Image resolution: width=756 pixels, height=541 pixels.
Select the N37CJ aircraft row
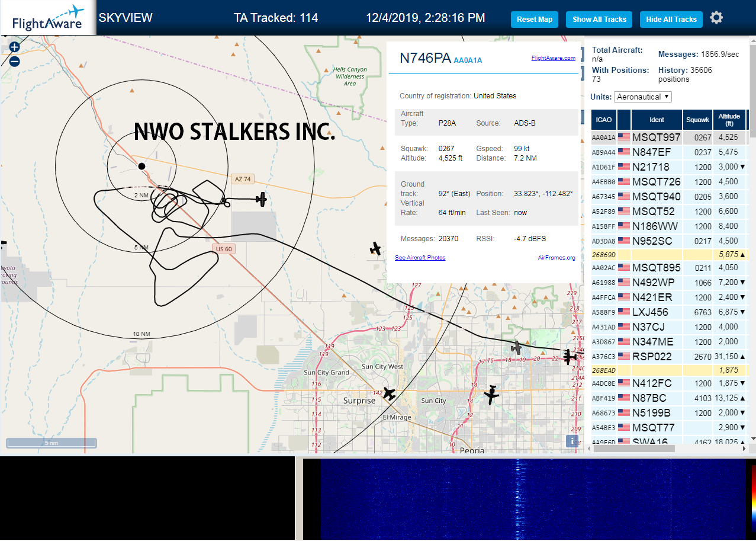click(669, 327)
